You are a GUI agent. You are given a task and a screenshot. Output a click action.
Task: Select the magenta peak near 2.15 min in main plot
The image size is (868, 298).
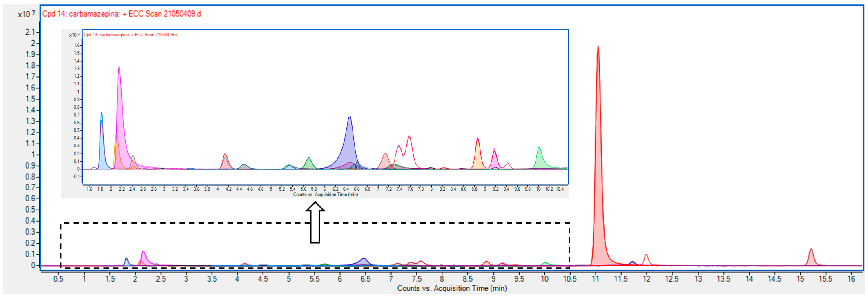144,259
